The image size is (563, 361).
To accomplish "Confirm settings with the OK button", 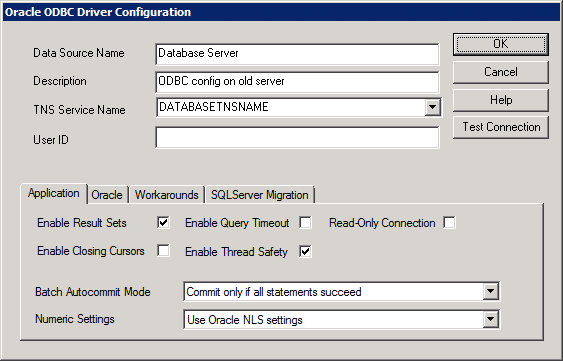I will point(501,44).
